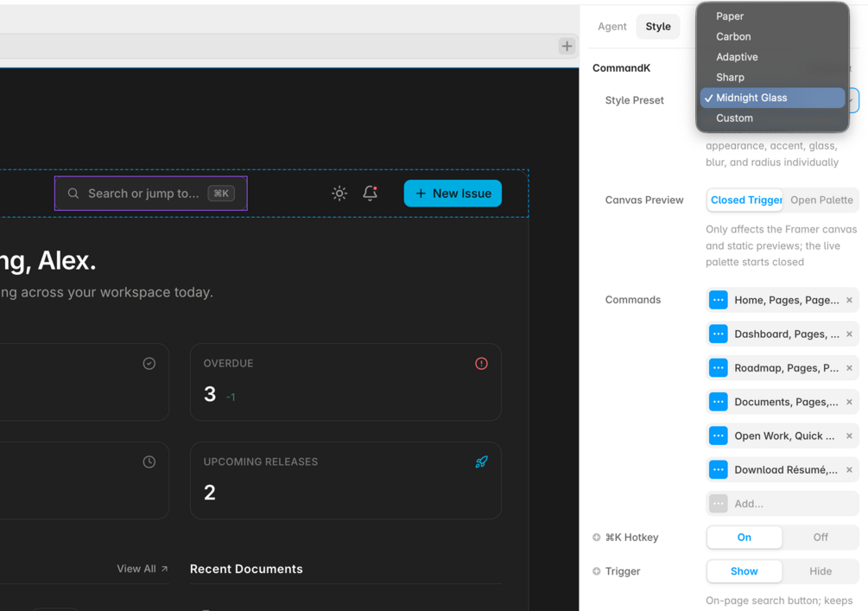
Task: Set Trigger to Hide
Action: [820, 571]
